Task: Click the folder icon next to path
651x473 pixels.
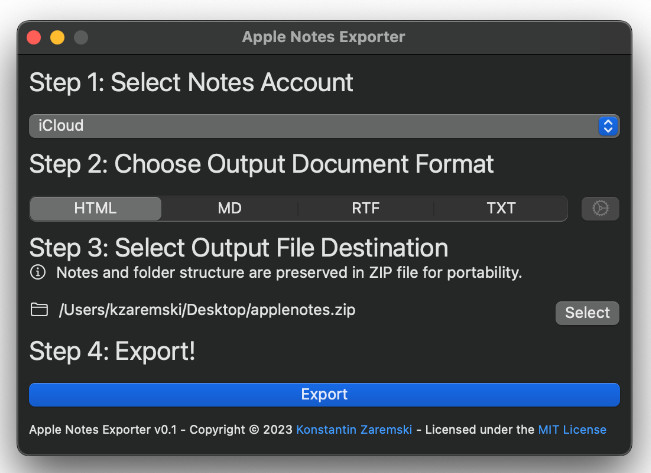Action: click(x=39, y=310)
